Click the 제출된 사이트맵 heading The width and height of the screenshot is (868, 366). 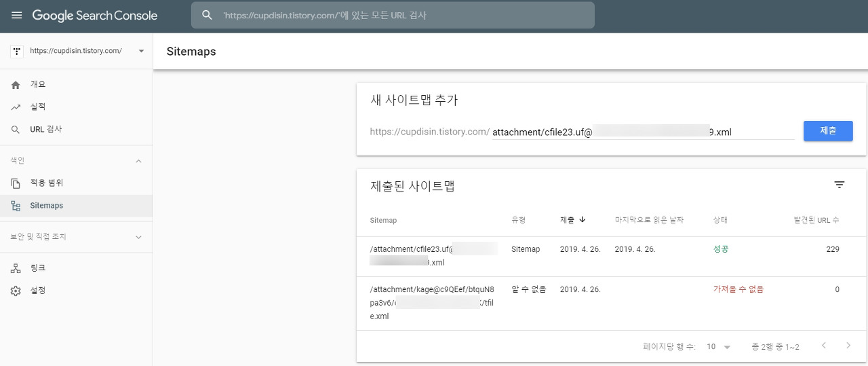412,185
